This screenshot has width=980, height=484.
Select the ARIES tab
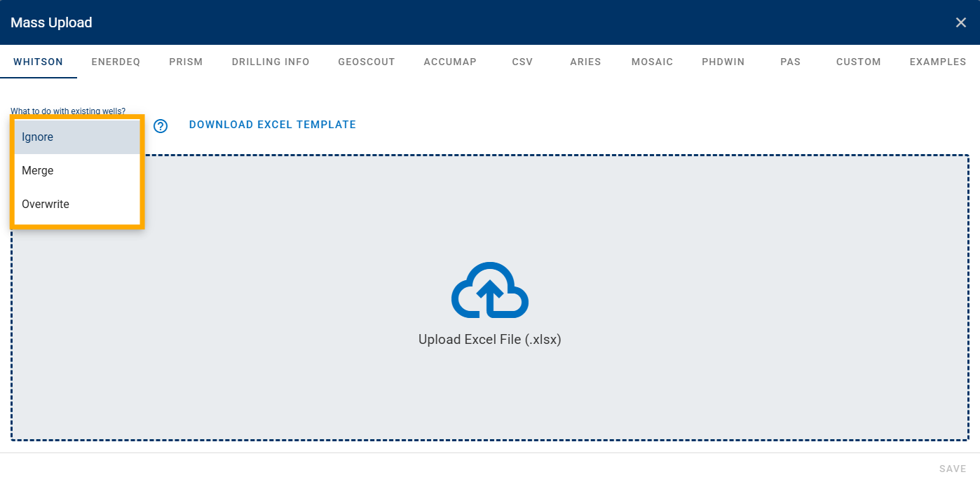585,62
